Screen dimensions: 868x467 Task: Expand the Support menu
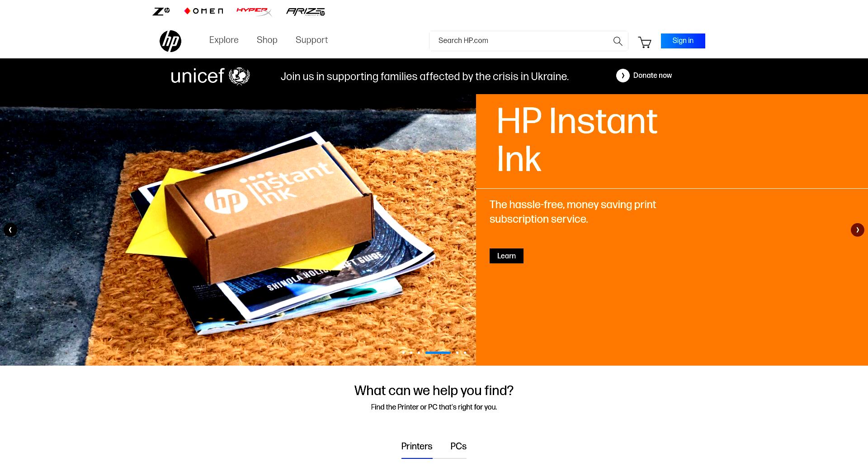click(x=311, y=40)
